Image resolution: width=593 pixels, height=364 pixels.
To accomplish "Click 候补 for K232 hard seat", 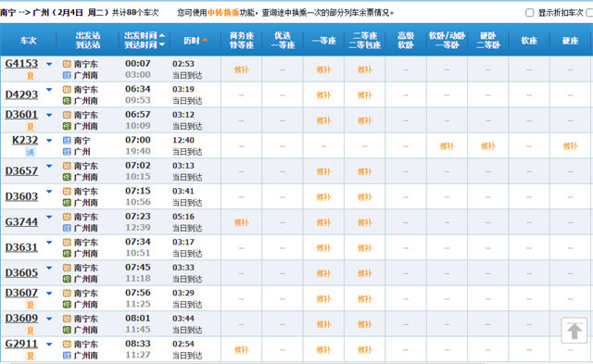I will (570, 146).
